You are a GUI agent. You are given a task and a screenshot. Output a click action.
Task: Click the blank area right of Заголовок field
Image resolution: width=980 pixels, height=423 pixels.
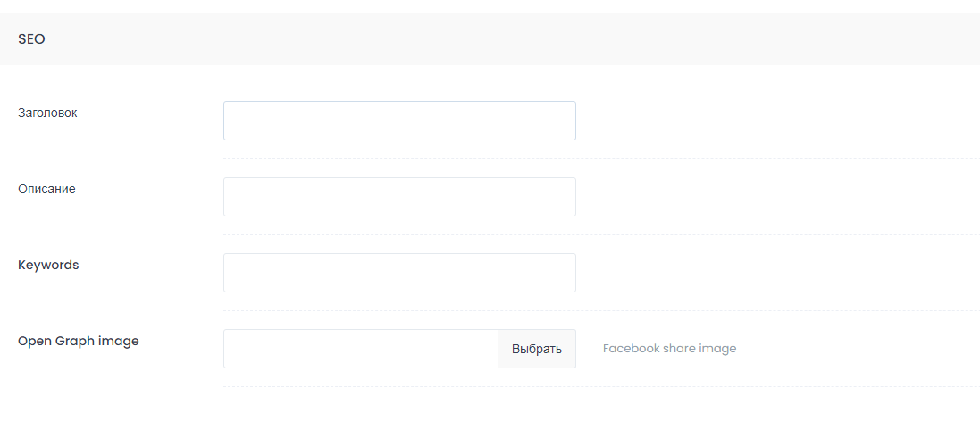click(777, 121)
